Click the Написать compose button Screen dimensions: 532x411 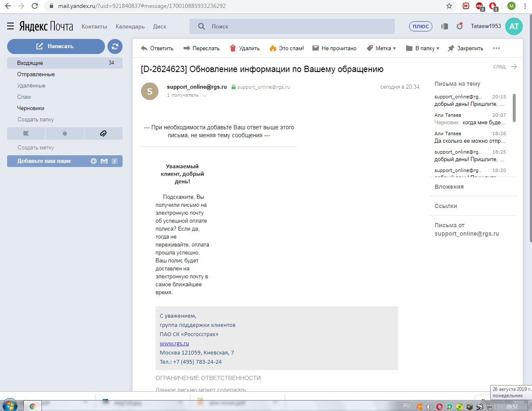point(56,46)
